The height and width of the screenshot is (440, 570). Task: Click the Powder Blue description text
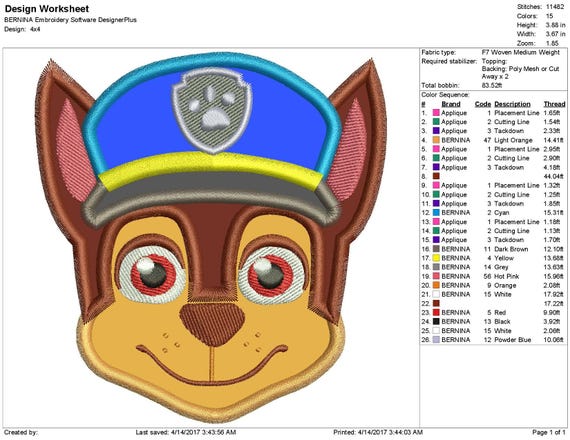point(513,340)
